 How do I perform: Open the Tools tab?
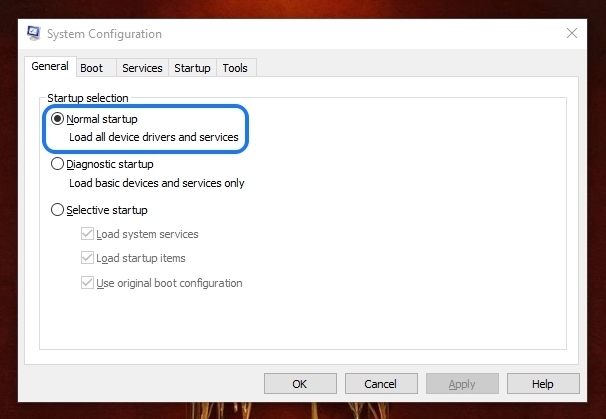coord(235,68)
